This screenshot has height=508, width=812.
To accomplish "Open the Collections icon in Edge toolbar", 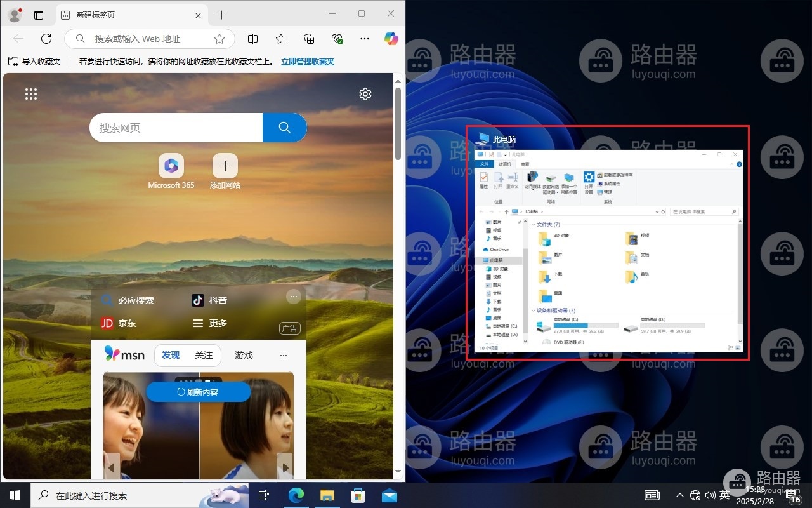I will coord(309,39).
